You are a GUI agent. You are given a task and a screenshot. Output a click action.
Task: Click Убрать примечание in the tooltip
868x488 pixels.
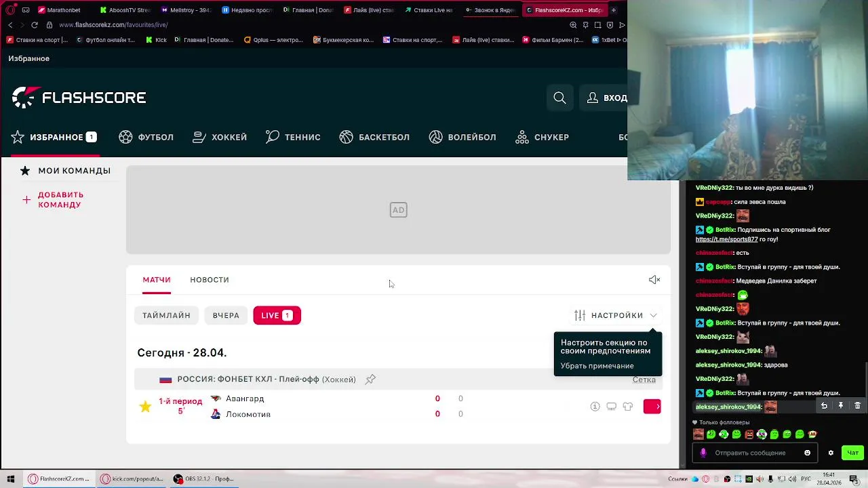coord(597,366)
